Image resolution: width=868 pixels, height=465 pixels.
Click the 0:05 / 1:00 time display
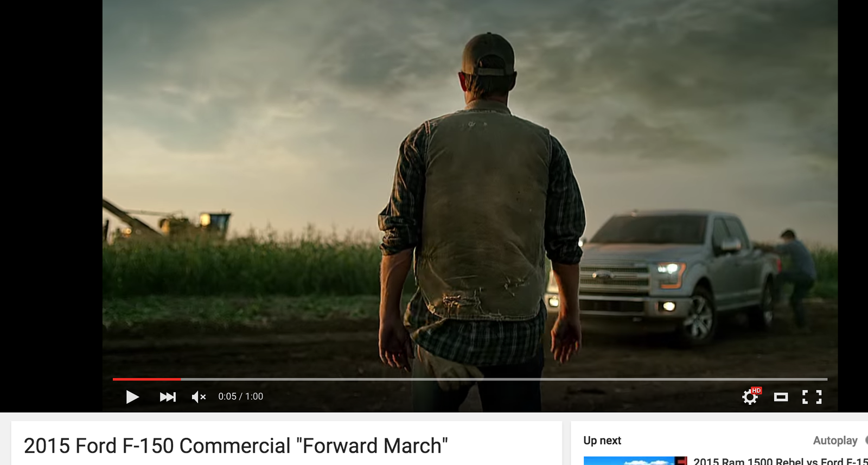240,397
